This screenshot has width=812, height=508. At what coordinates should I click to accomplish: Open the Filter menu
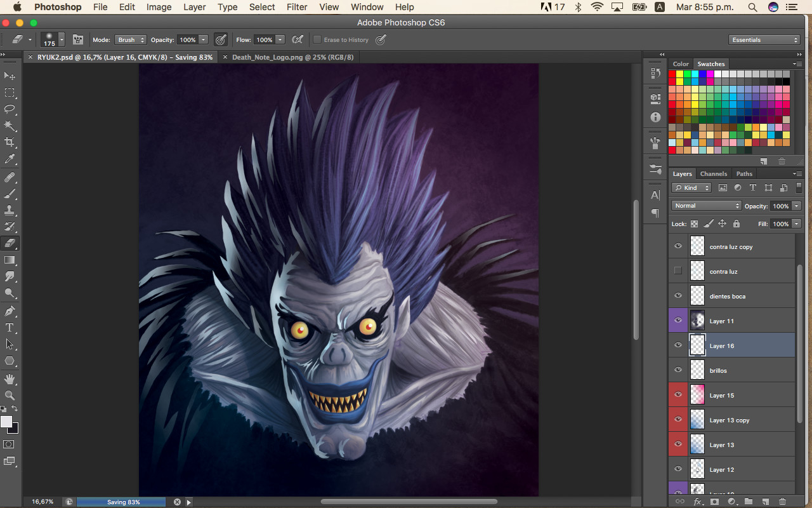click(x=297, y=7)
